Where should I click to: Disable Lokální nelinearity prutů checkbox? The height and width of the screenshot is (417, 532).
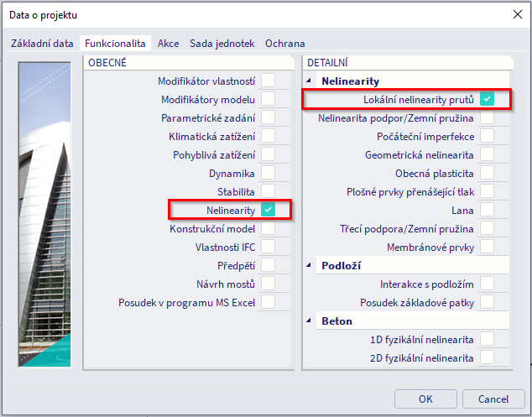487,100
